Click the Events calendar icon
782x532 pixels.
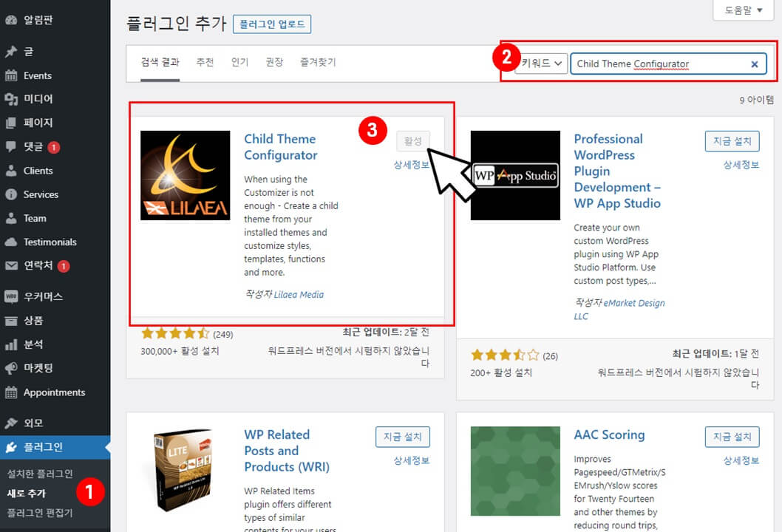click(x=11, y=75)
